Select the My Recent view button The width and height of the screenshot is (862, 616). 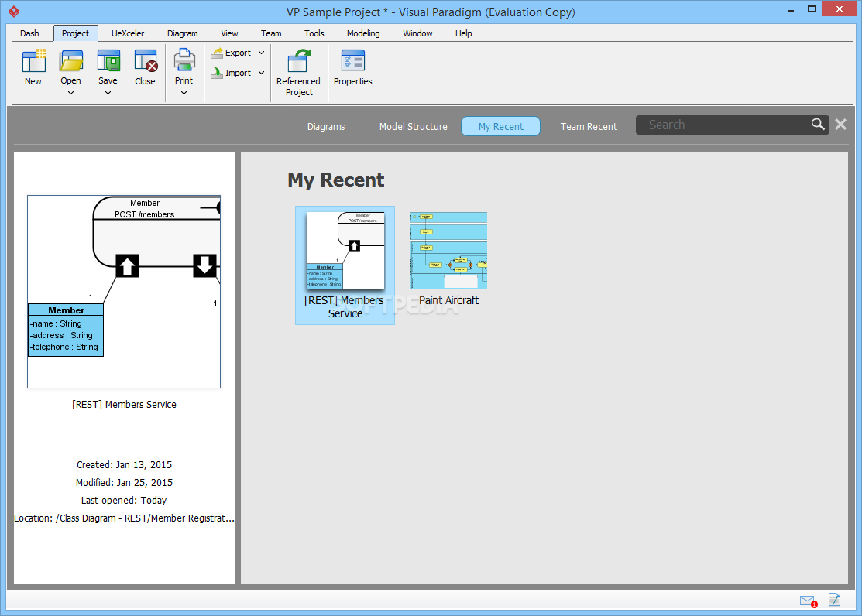tap(501, 126)
